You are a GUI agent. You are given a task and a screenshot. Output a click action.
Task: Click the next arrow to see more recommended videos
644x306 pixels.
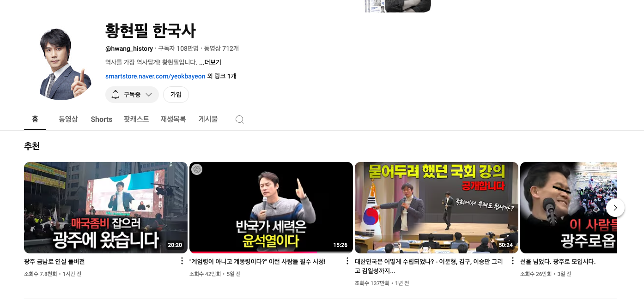click(x=615, y=208)
